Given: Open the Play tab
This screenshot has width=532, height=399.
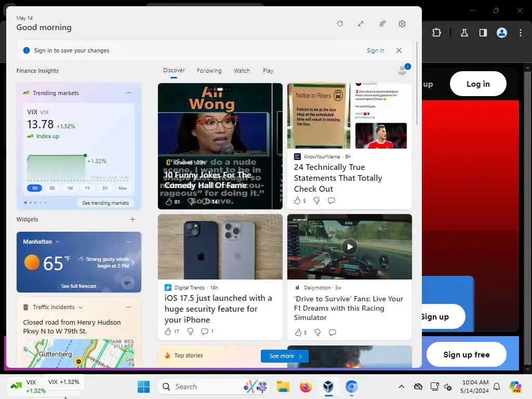Looking at the screenshot, I should tap(268, 71).
